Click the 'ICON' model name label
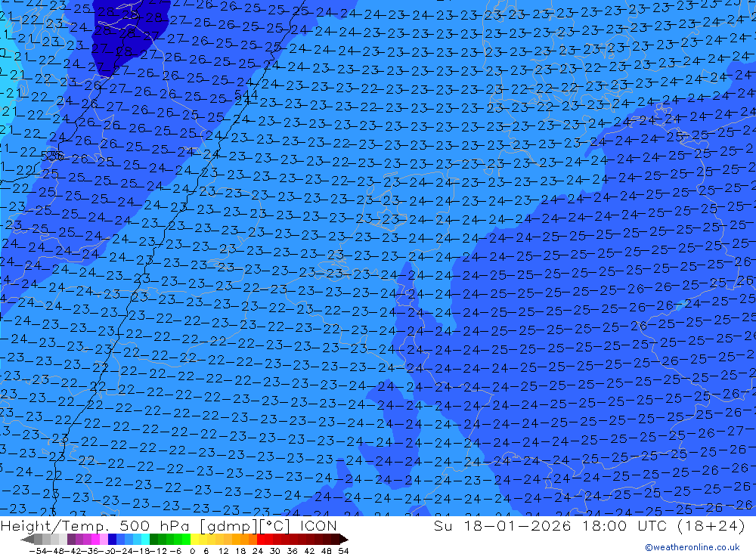The width and height of the screenshot is (756, 554). click(x=318, y=525)
